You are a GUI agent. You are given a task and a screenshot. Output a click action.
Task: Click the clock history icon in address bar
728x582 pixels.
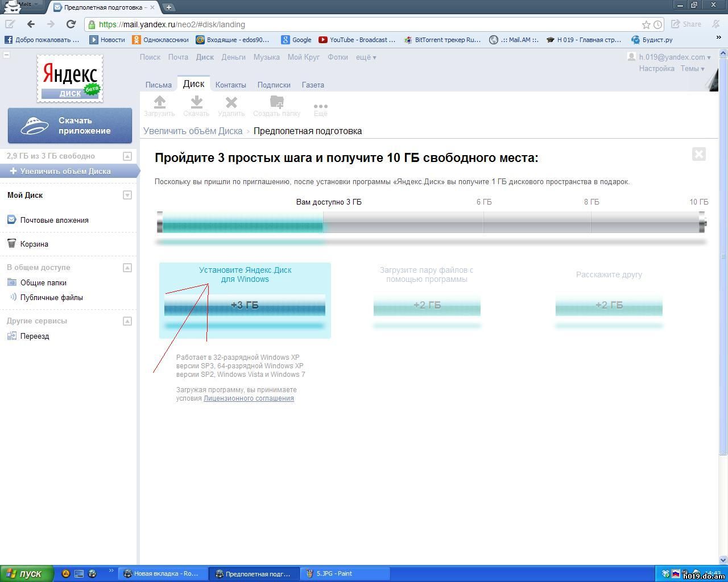(x=657, y=24)
